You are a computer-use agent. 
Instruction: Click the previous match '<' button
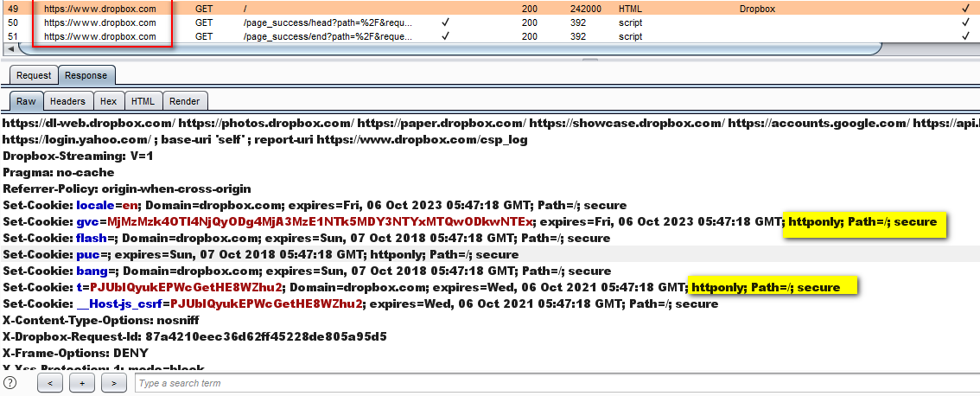(51, 382)
